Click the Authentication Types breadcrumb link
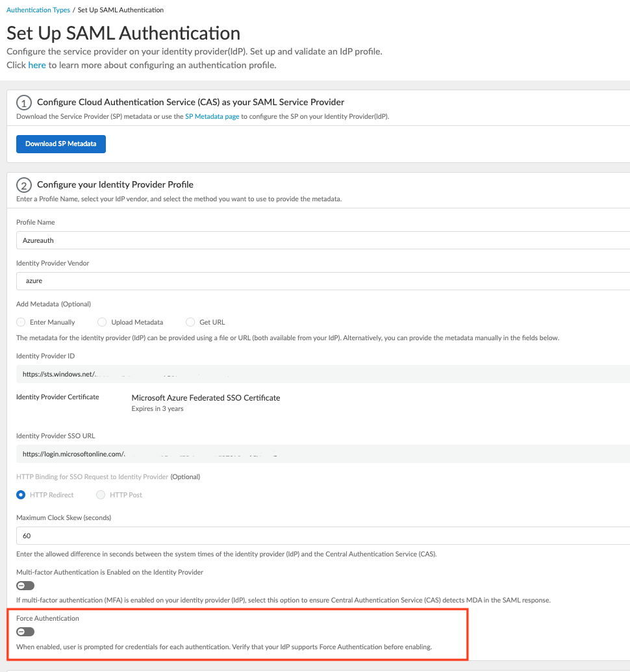Viewport: 630px width, 672px height. point(38,10)
